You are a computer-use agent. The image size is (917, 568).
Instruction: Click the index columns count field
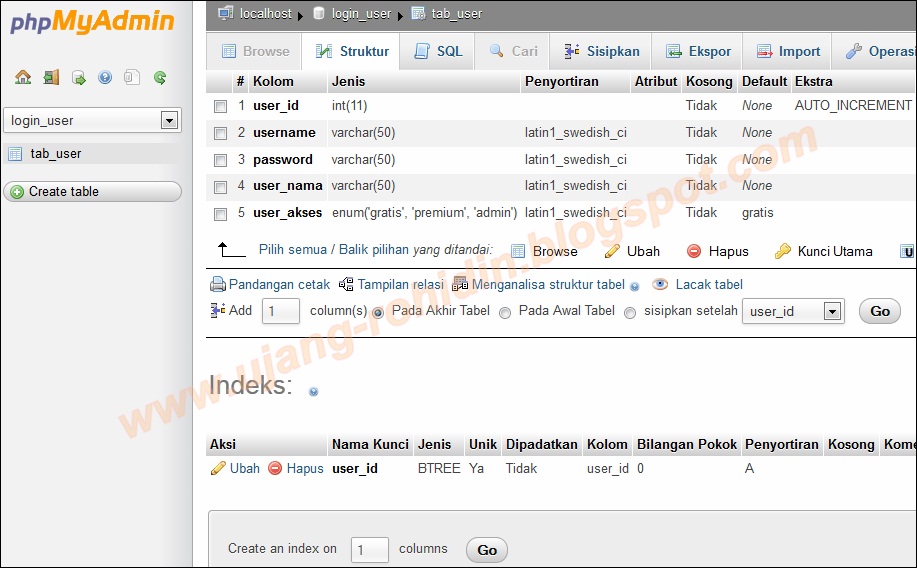(370, 550)
